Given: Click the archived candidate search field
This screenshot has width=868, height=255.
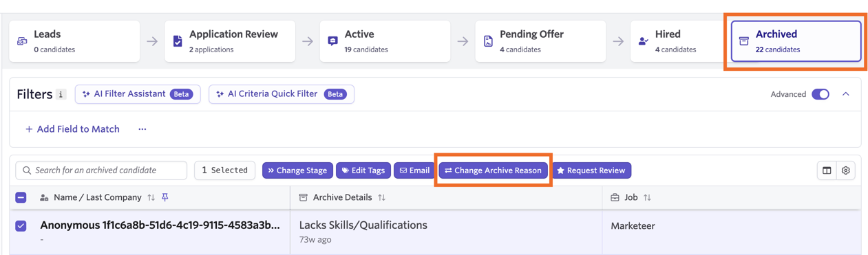Looking at the screenshot, I should (101, 170).
